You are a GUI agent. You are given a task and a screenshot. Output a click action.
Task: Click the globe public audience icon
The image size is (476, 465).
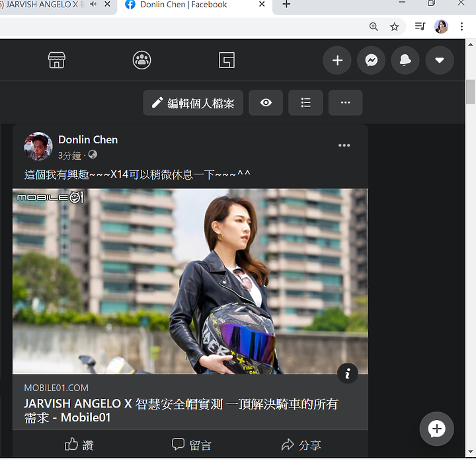(x=93, y=155)
